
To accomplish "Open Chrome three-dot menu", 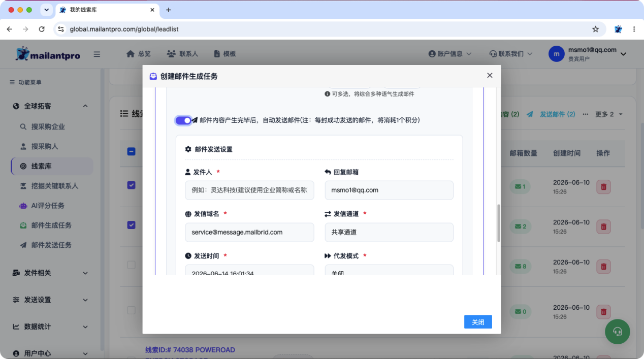I will [634, 29].
